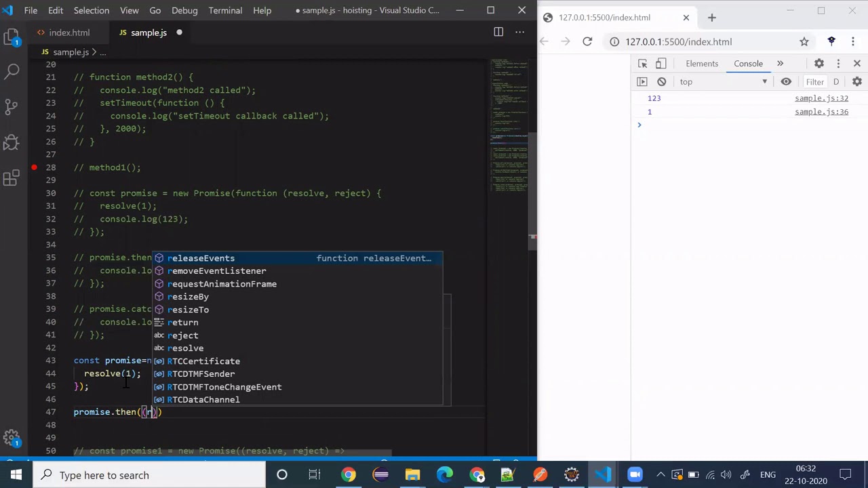Choose removeEventListener suggestion

tap(298, 271)
